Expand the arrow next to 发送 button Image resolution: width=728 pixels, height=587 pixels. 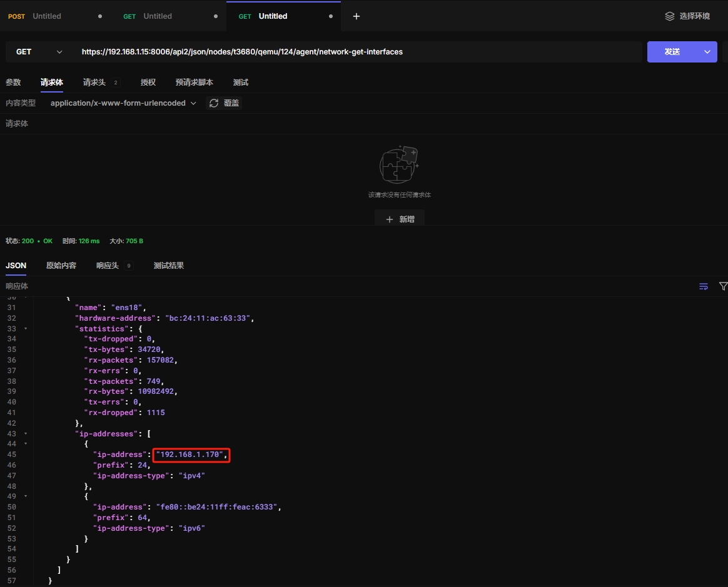(x=707, y=52)
